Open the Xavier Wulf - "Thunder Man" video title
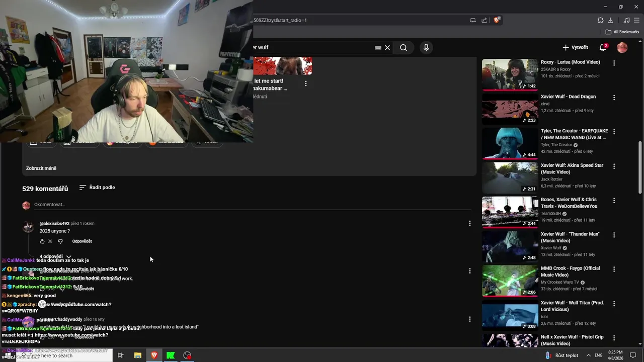Viewport: 644px width, 362px height. click(570, 237)
